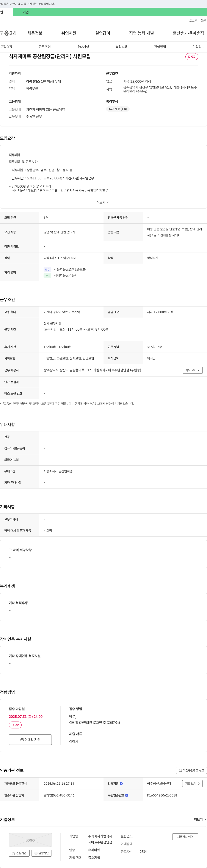
Task: Open 지도 보기 for 광주광산고용센터
Action: click(193, 783)
